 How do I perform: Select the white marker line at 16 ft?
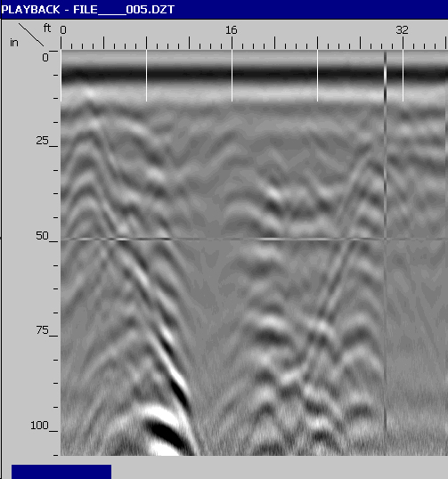point(232,76)
